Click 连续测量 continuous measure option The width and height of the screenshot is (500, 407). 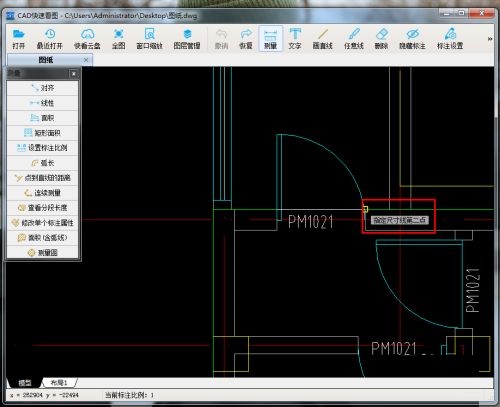click(43, 193)
